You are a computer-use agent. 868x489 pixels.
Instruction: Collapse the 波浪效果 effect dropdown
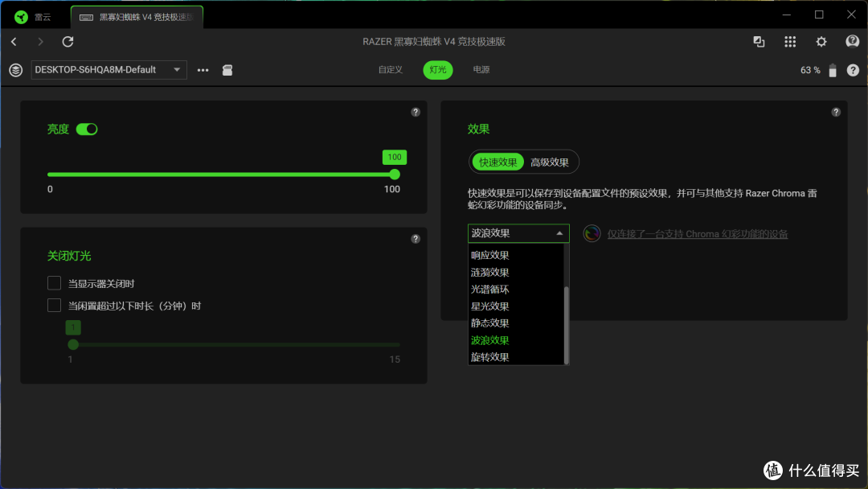(x=518, y=233)
